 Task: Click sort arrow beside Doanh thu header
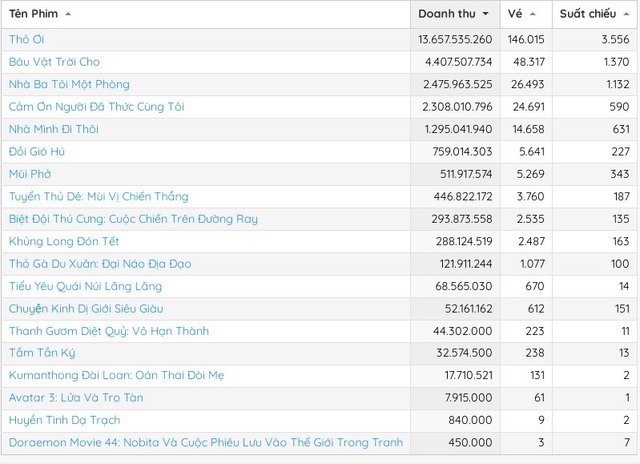[x=486, y=15]
